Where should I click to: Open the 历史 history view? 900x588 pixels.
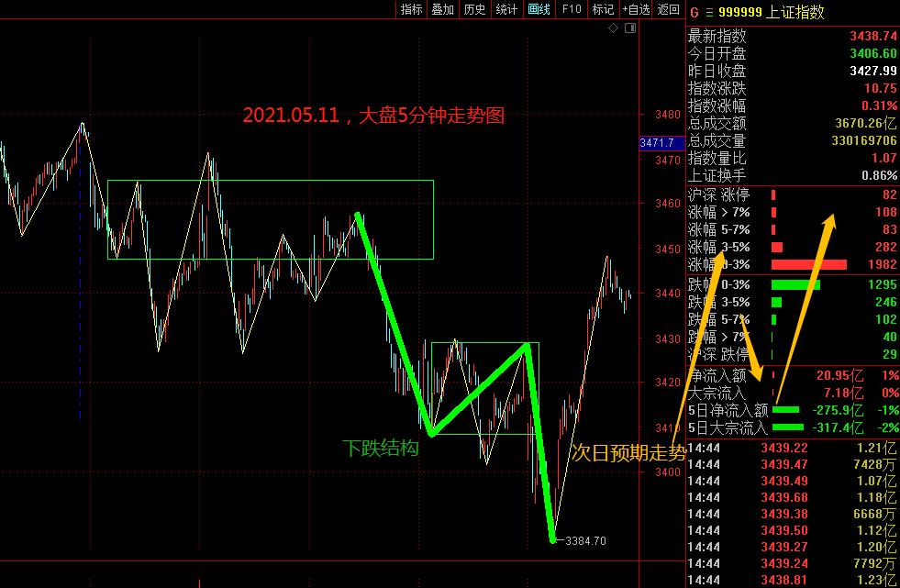coord(474,9)
